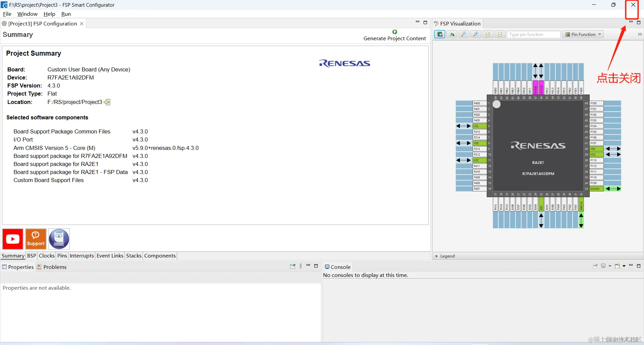Viewport: 644px width, 345px height.
Task: Click the Generate Project Content green play icon
Action: point(394,32)
